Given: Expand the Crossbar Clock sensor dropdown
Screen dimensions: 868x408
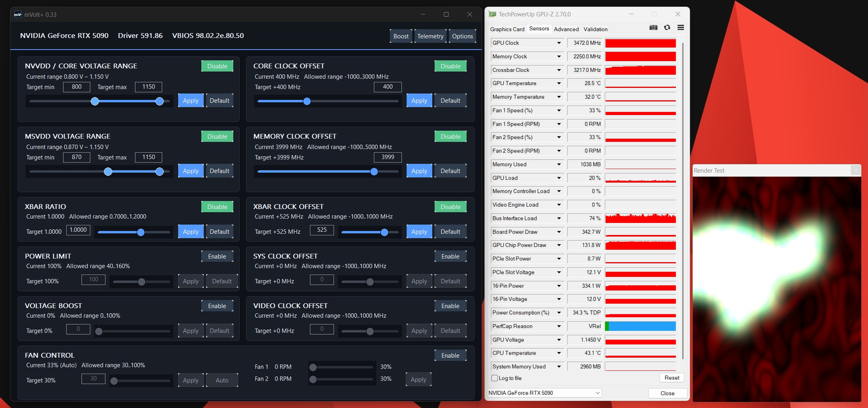Looking at the screenshot, I should (559, 70).
